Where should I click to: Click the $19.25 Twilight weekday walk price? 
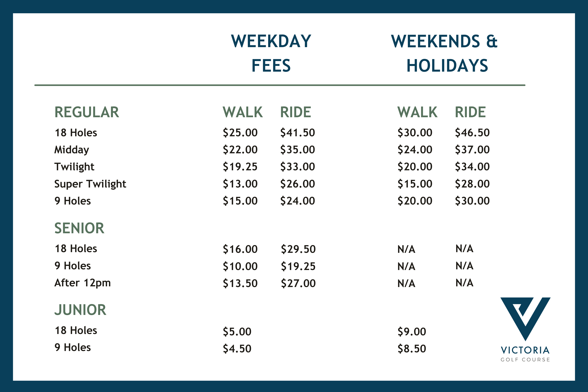240,167
